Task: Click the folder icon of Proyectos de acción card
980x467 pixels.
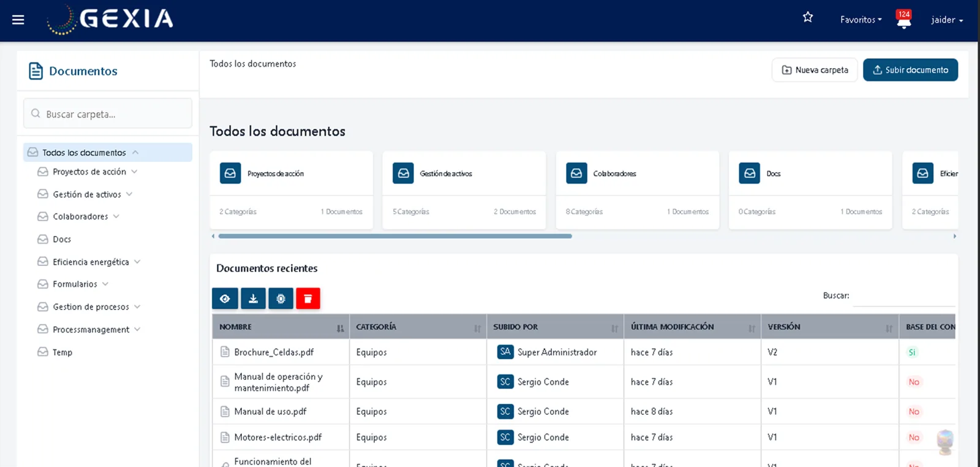Action: click(230, 173)
